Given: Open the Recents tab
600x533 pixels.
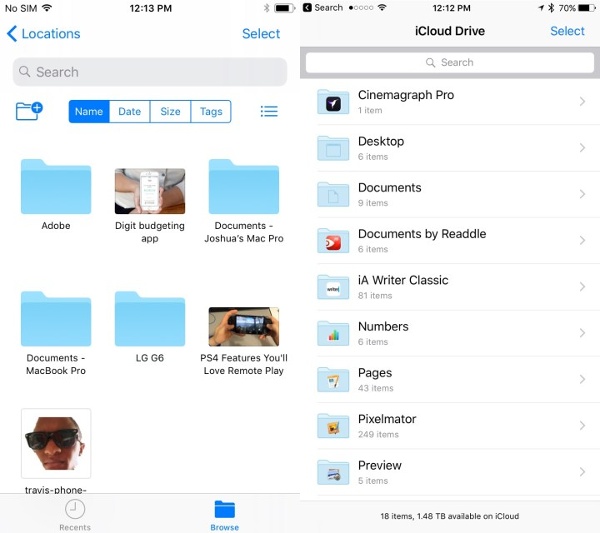Looking at the screenshot, I should 75,515.
